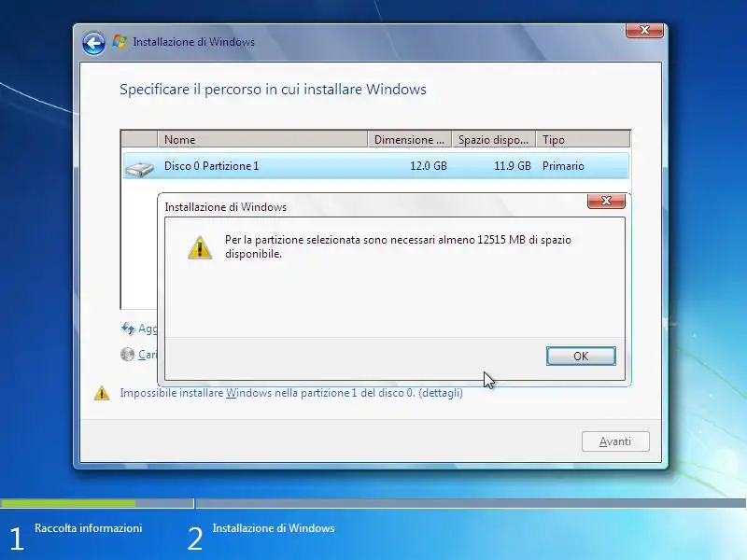The image size is (747, 560).
Task: Click the green setup progress bar
Action: coord(67,503)
